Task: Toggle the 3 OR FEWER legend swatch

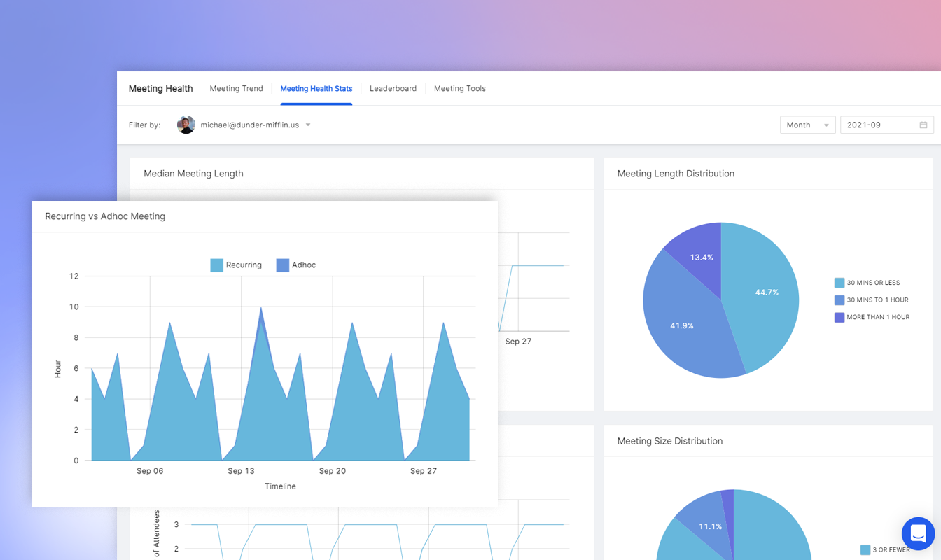Action: coord(865,549)
